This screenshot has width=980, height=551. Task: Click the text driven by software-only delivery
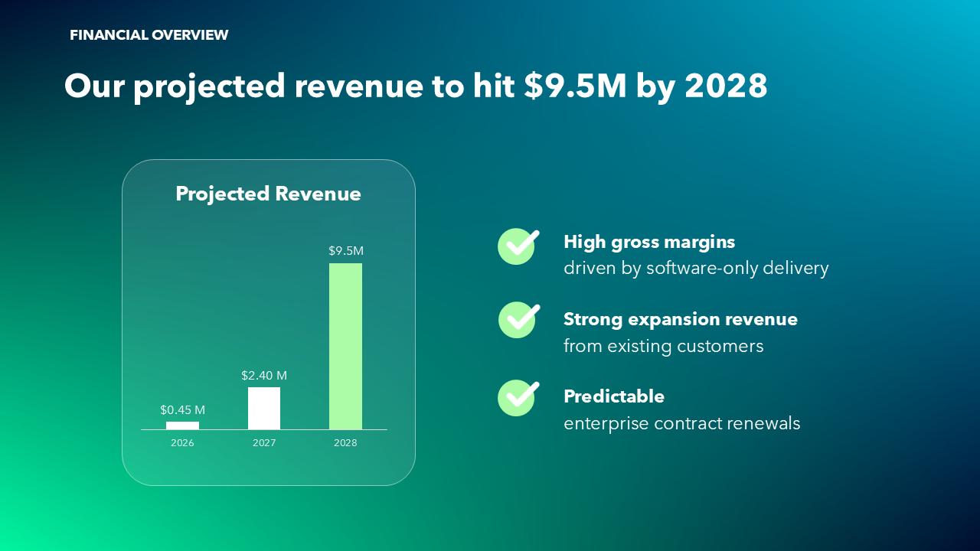tap(696, 268)
